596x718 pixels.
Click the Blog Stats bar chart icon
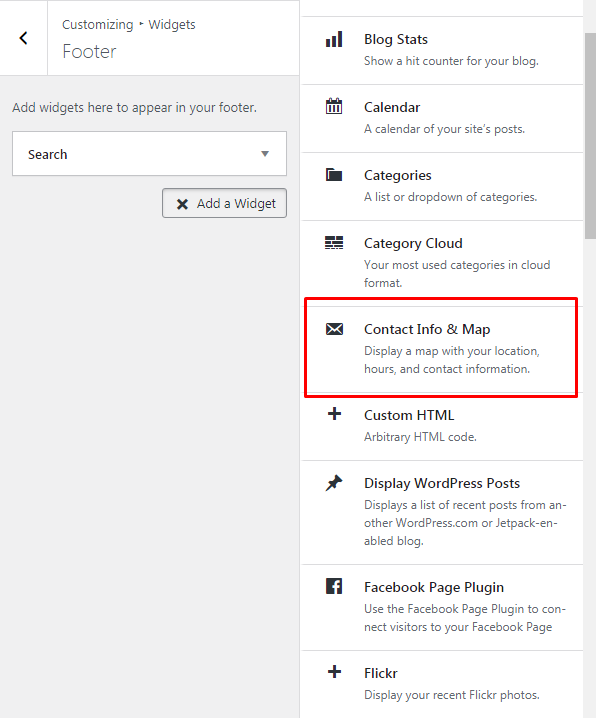coord(334,39)
